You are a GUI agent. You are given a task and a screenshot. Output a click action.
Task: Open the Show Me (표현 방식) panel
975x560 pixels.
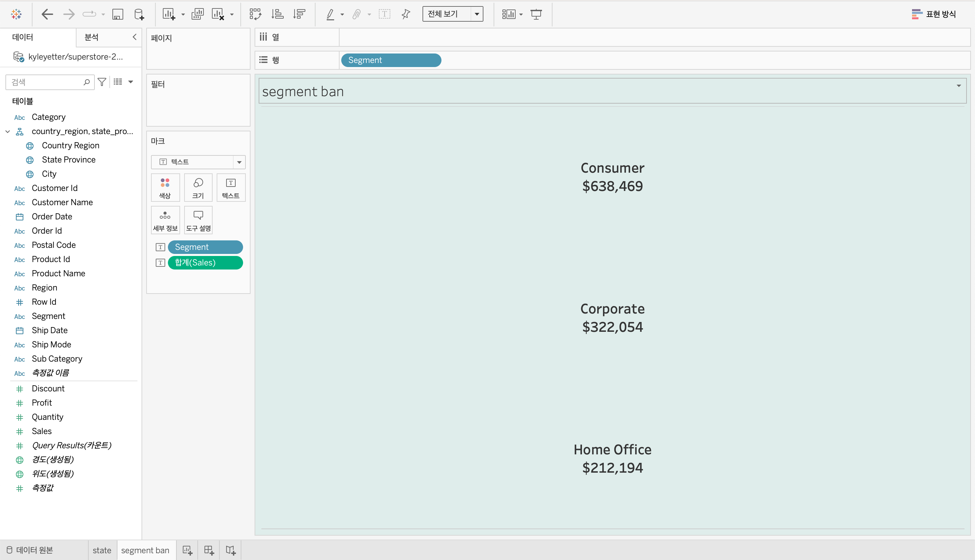point(933,14)
